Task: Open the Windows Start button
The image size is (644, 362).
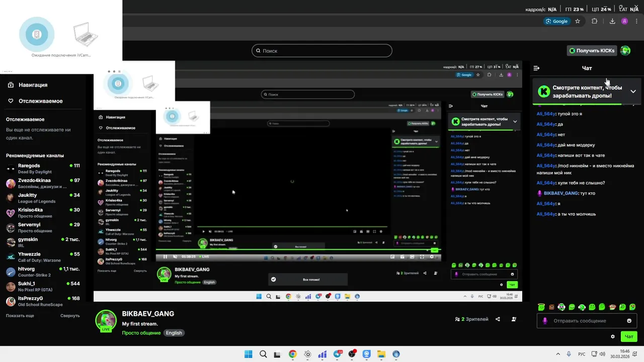Action: pyautogui.click(x=248, y=354)
